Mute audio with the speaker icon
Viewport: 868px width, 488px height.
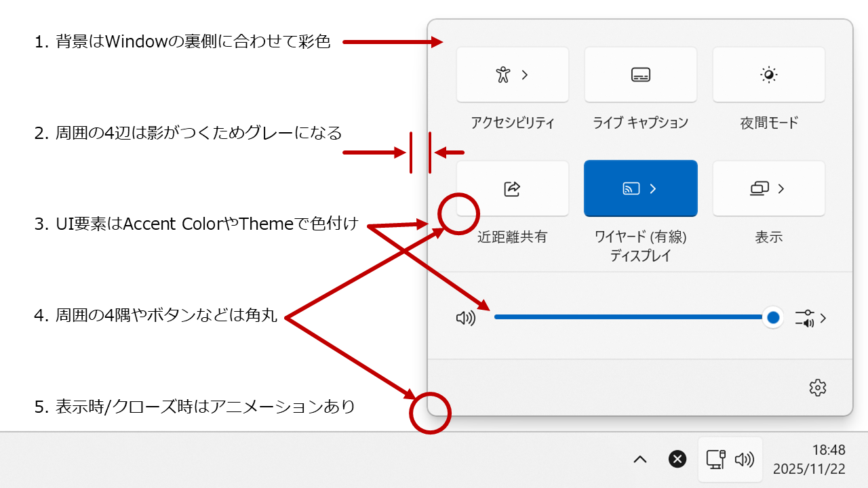467,317
